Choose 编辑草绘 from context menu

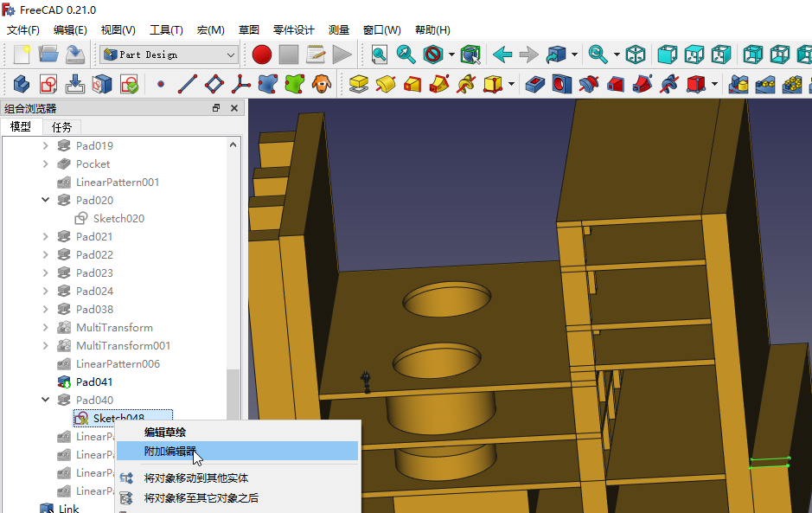point(165,432)
